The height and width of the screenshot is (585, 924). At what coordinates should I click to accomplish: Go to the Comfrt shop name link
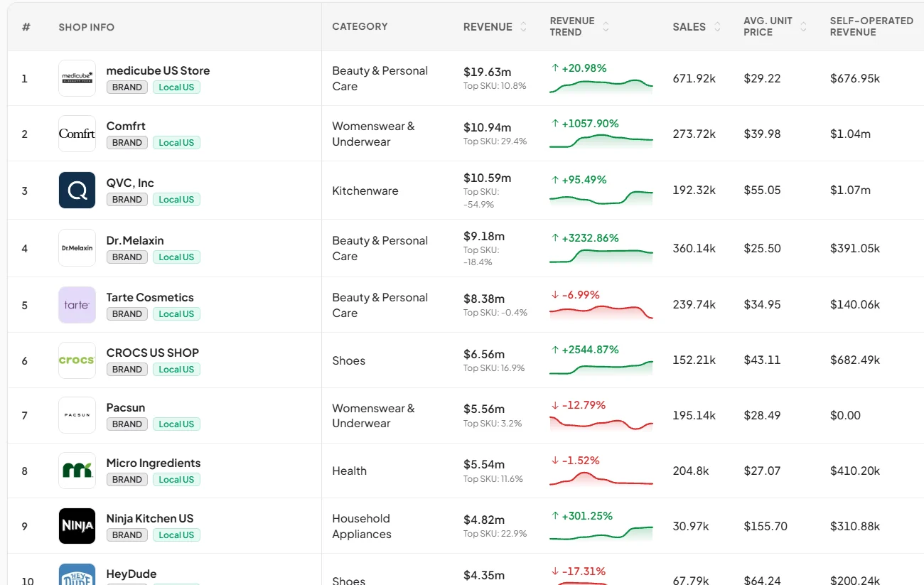pos(126,126)
